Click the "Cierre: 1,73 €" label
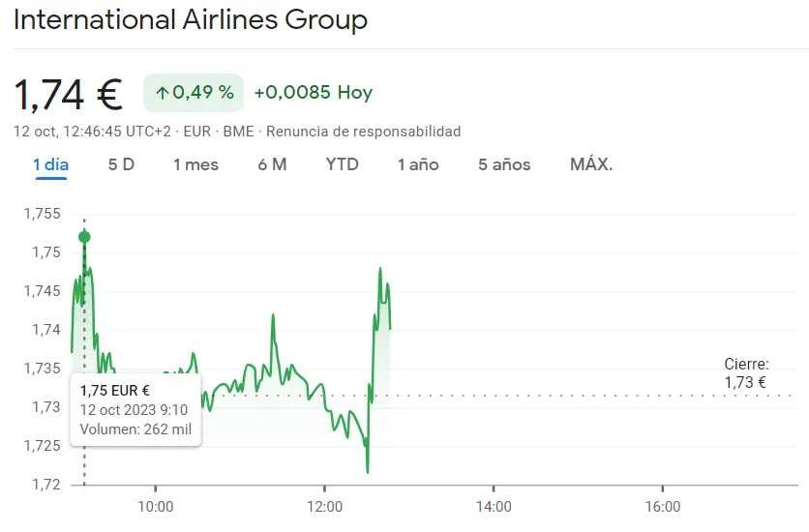Viewport: 809px width, 532px height. [746, 373]
